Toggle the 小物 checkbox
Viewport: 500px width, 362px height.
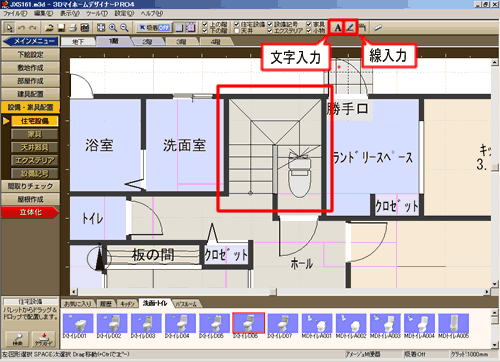[x=309, y=31]
